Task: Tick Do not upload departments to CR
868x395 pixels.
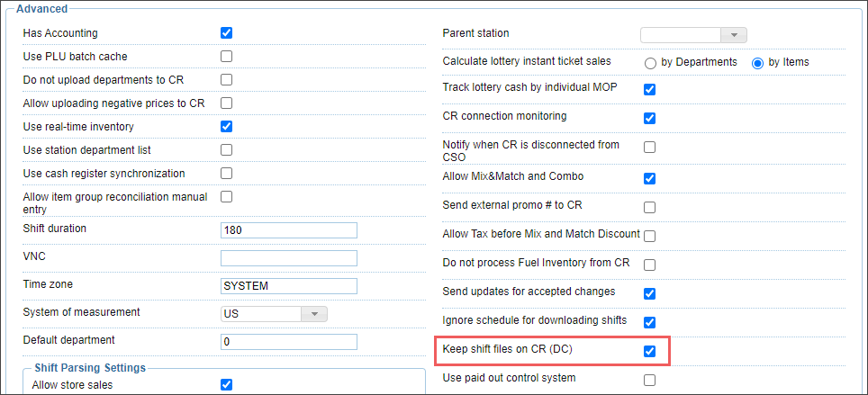Action: click(x=226, y=80)
